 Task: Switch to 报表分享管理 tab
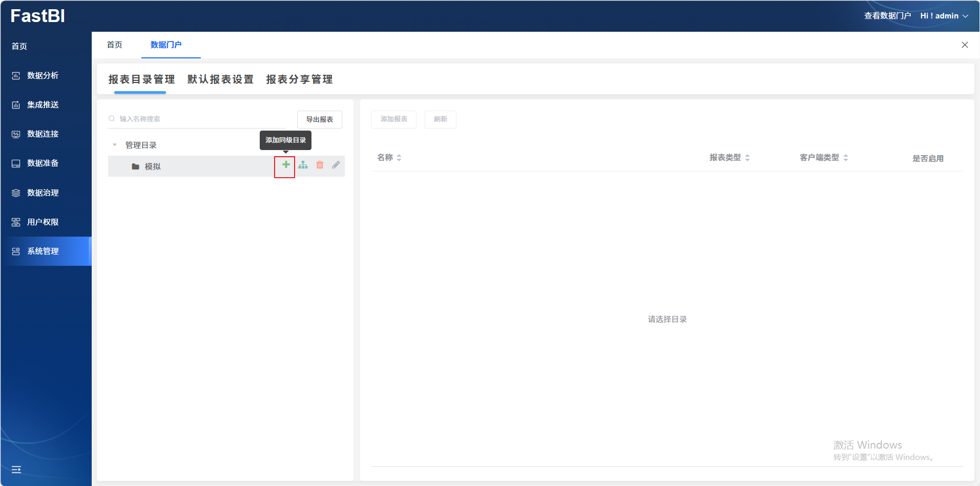click(299, 79)
